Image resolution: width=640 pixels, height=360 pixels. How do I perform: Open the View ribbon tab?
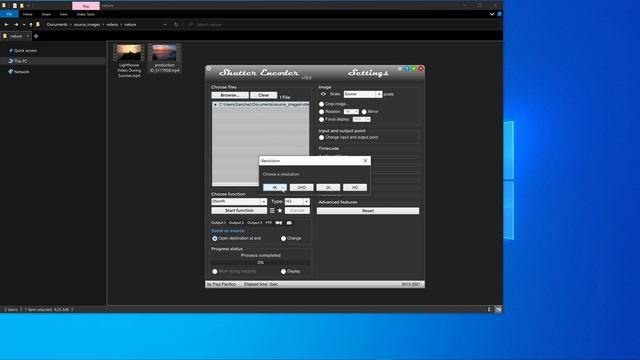[x=63, y=14]
